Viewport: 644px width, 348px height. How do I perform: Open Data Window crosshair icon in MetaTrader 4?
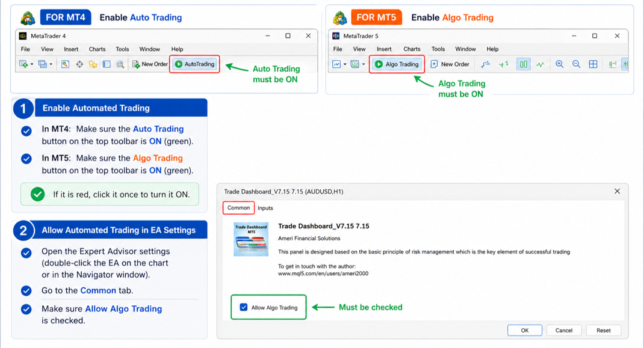click(79, 64)
